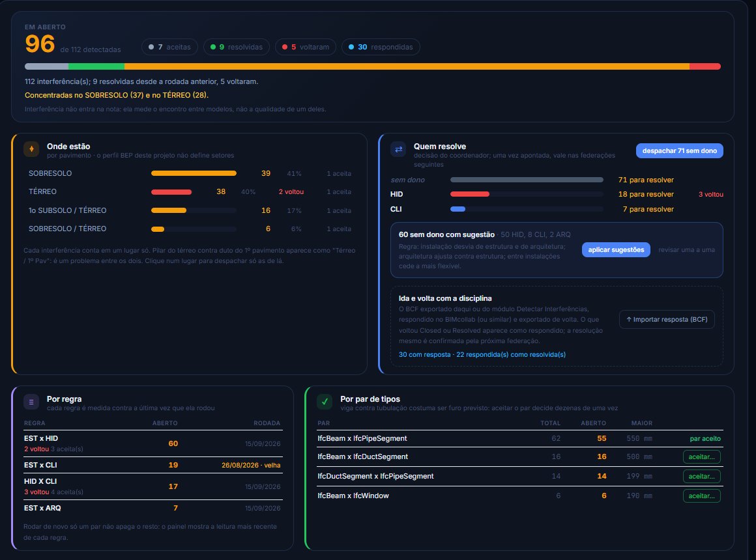Click the 2 voltou tag in the TÉRREO row
The height and width of the screenshot is (560, 756).
click(291, 192)
